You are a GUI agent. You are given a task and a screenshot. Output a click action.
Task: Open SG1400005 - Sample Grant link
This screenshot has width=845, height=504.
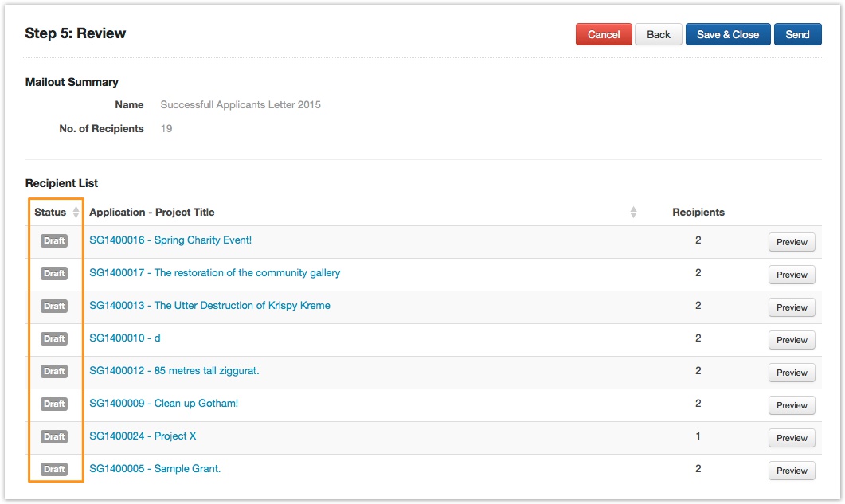155,469
